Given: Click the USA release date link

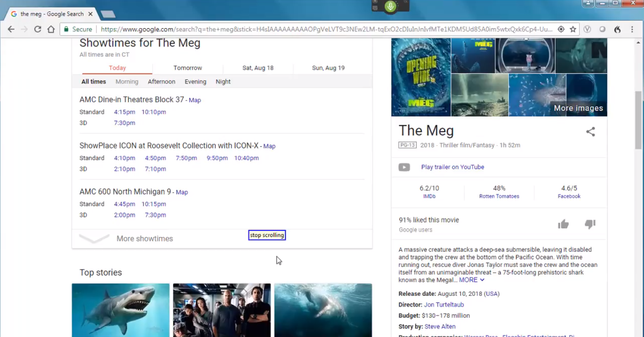Looking at the screenshot, I should [492, 294].
